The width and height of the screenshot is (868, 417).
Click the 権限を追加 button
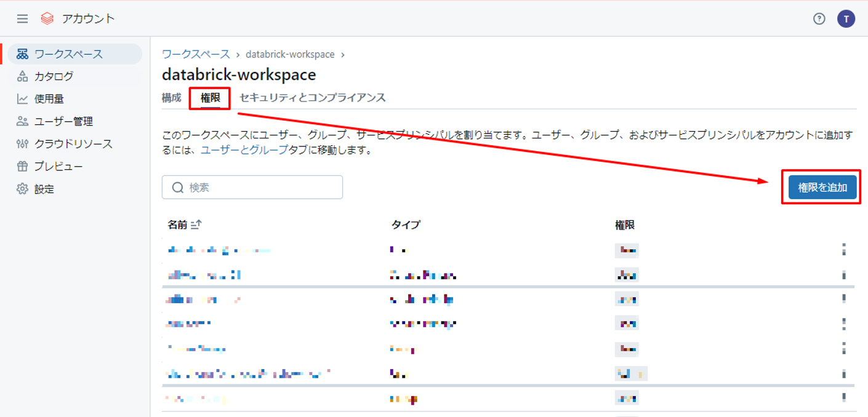[822, 188]
